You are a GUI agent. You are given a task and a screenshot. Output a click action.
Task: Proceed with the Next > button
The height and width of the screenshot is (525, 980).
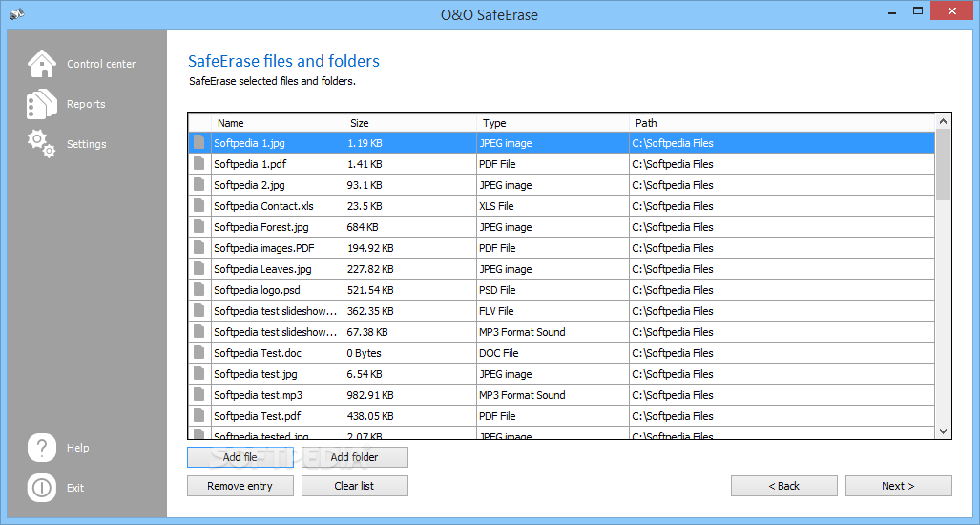point(898,486)
